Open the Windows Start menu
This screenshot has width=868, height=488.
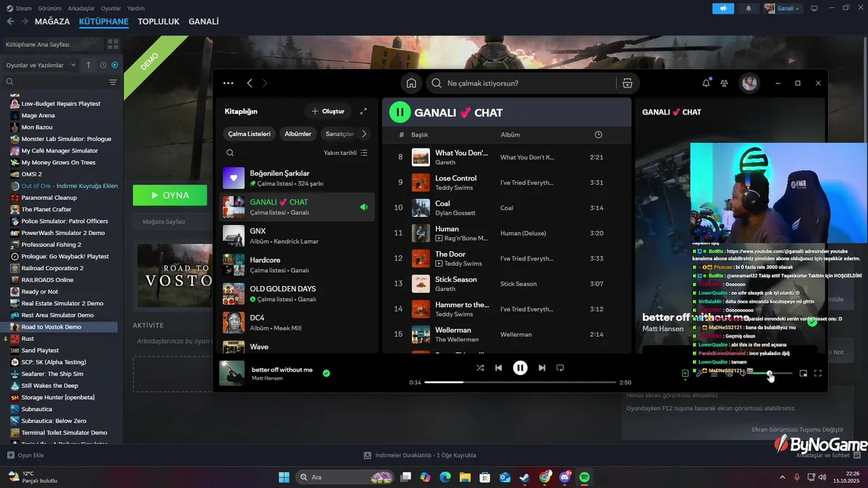tap(284, 477)
